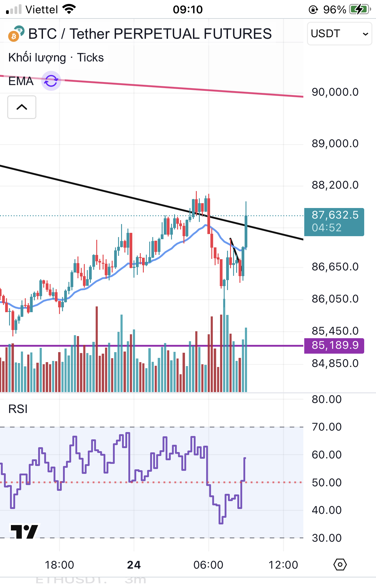This screenshot has height=588, width=376.
Task: Click the TradingView logo
Action: [25, 531]
